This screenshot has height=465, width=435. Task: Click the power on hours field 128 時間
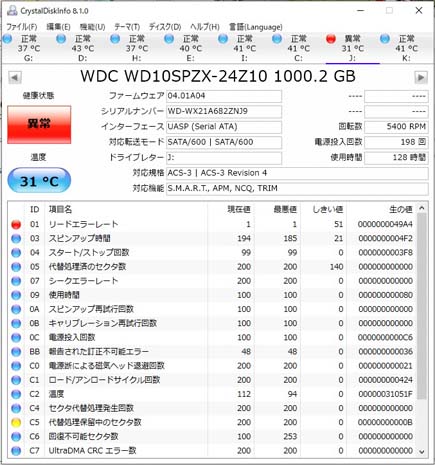396,157
